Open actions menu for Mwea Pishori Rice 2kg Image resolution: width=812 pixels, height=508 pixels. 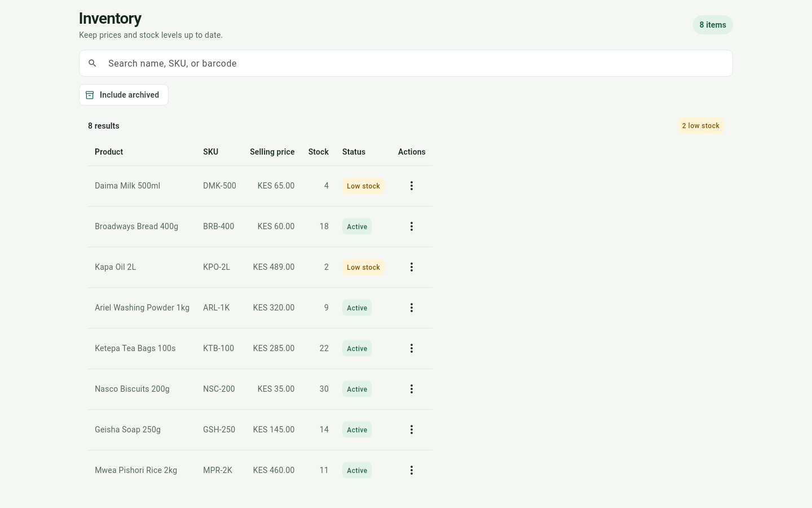pos(412,470)
